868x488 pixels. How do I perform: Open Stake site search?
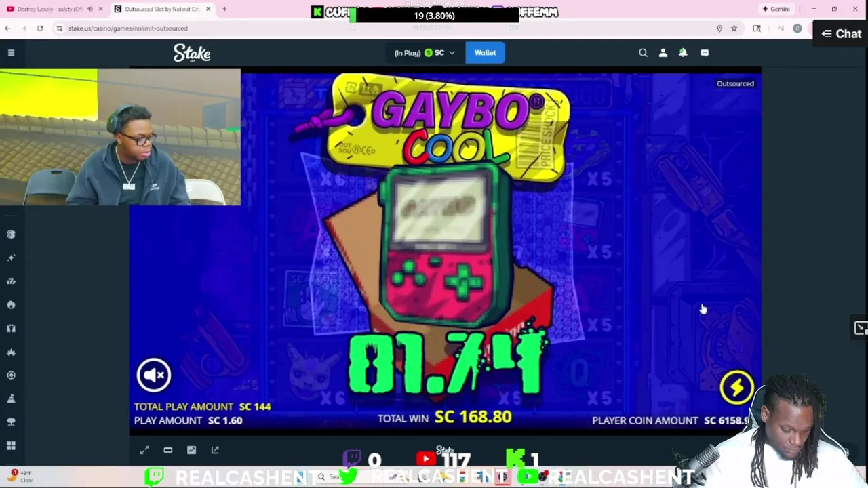coord(643,53)
